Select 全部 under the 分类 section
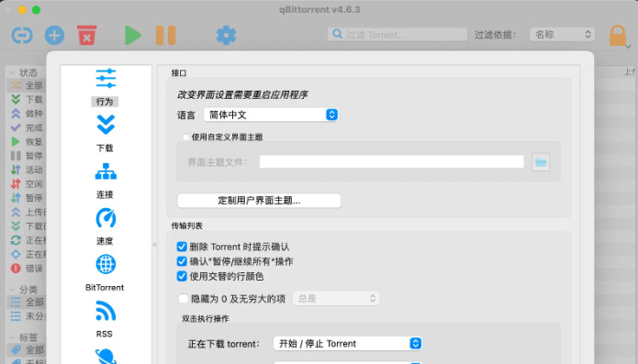The width and height of the screenshot is (638, 364). point(27,302)
